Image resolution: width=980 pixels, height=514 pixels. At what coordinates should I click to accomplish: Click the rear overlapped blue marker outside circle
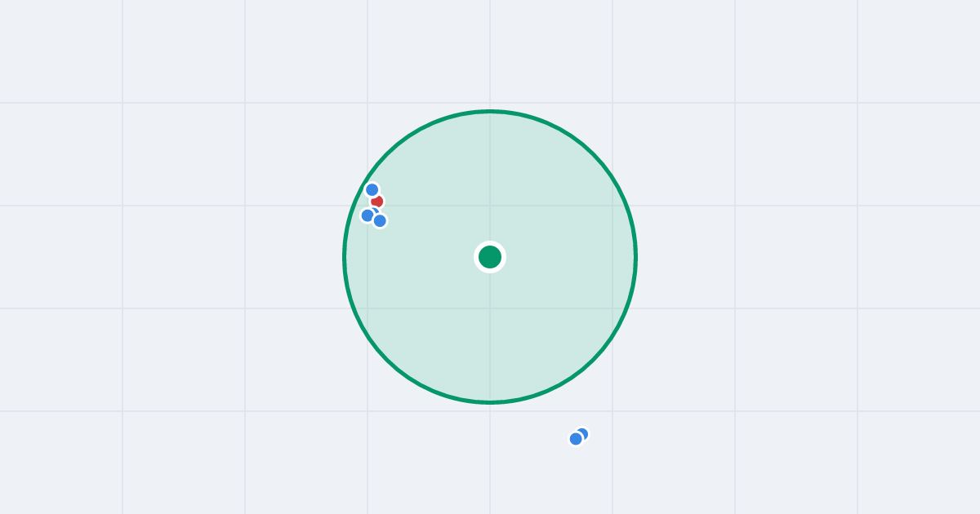pos(583,433)
